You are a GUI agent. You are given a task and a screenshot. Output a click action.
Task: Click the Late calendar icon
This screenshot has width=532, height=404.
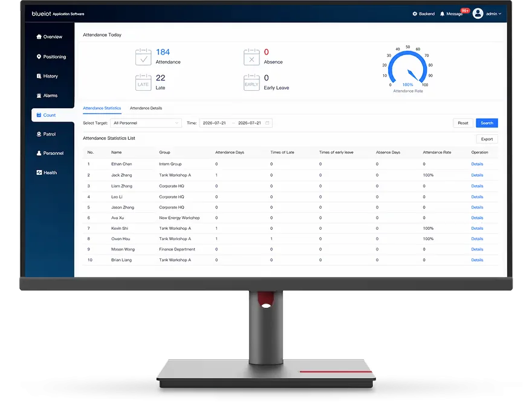point(143,82)
